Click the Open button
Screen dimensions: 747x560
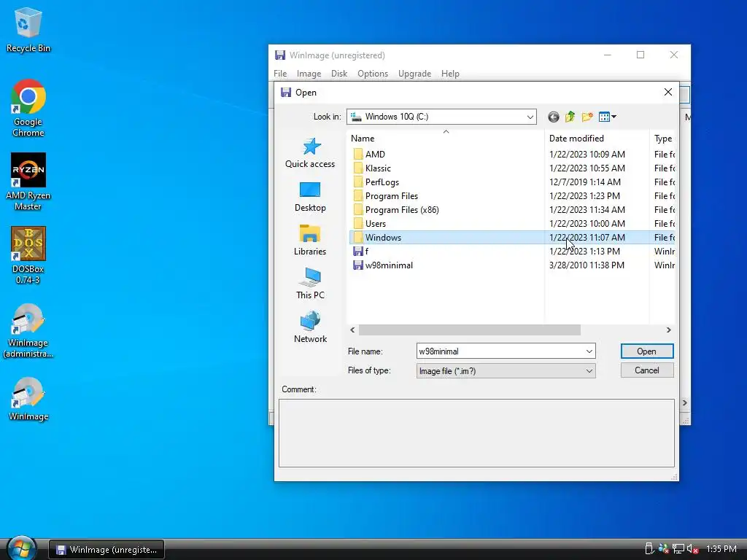pyautogui.click(x=647, y=351)
